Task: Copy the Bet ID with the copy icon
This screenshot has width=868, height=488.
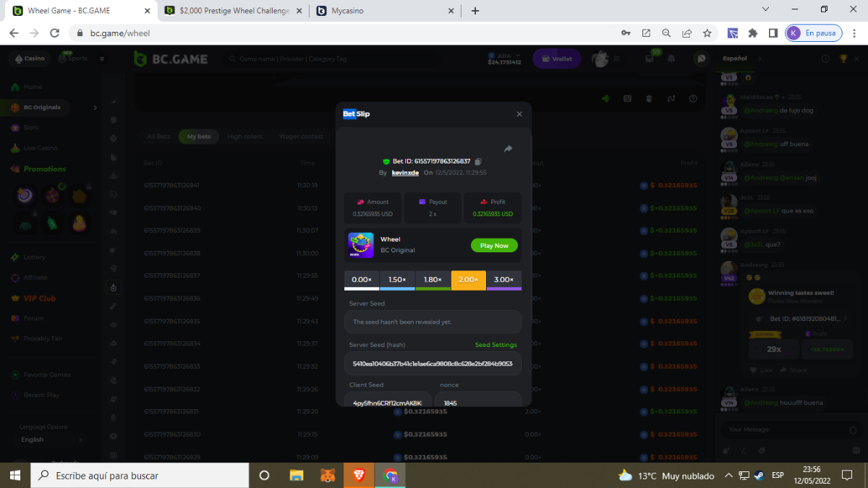Action: 478,161
